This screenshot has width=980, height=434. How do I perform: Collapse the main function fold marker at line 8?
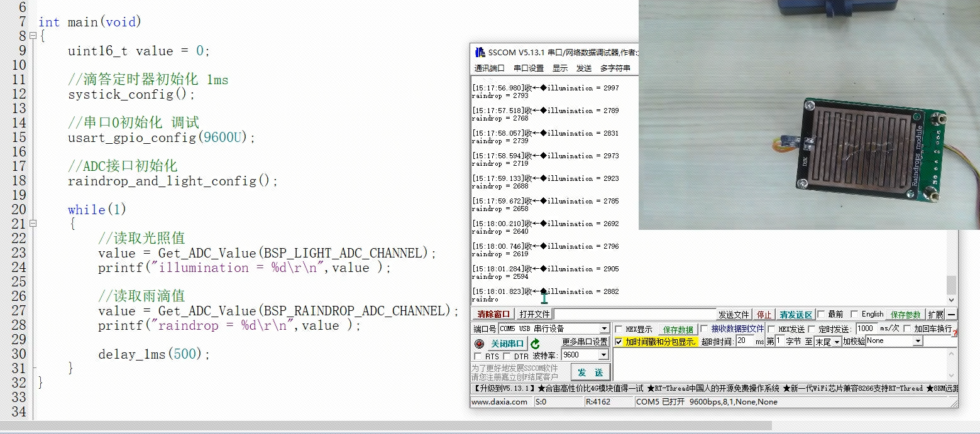tap(32, 36)
